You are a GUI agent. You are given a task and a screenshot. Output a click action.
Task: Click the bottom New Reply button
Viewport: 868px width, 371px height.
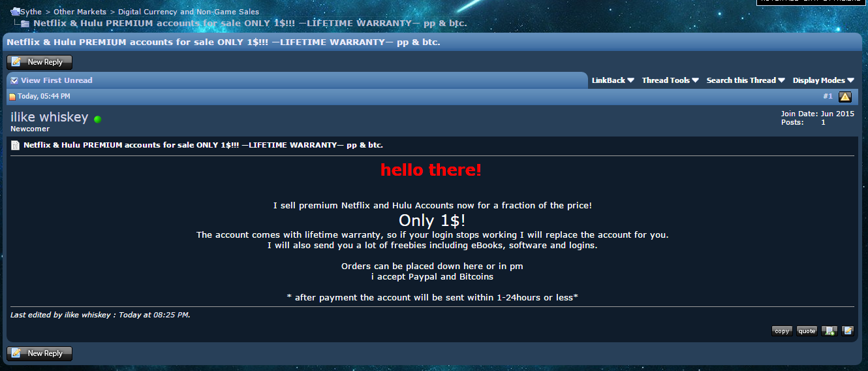[x=39, y=353]
